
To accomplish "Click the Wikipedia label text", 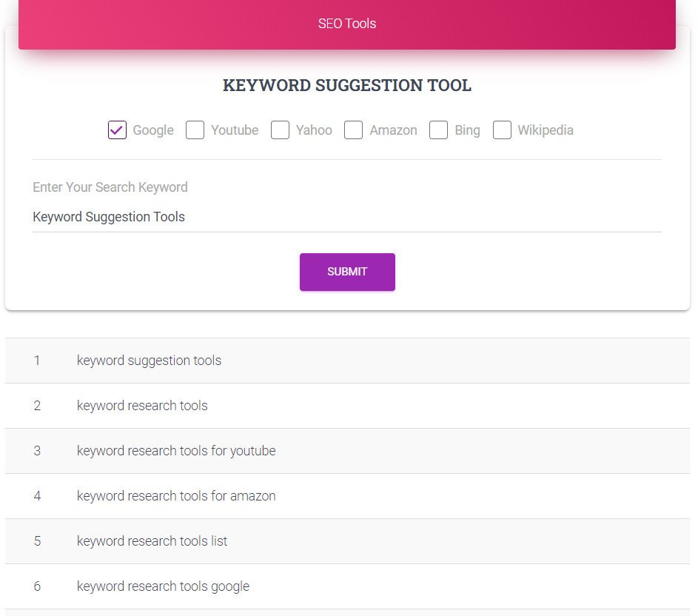I will pyautogui.click(x=546, y=130).
